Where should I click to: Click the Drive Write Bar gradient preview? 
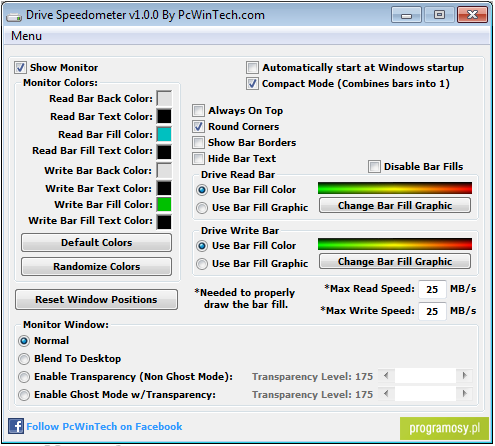(x=395, y=244)
